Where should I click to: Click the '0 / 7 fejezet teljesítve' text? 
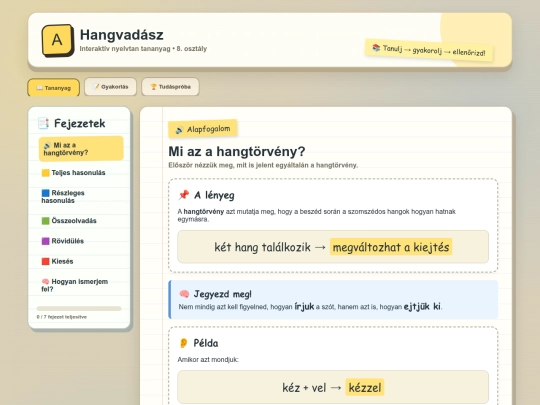(x=62, y=317)
